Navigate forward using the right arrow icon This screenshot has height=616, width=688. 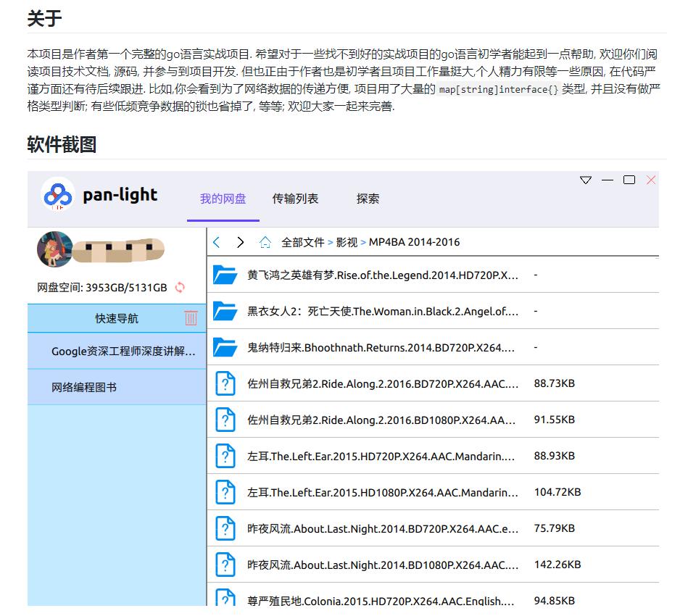coord(240,242)
